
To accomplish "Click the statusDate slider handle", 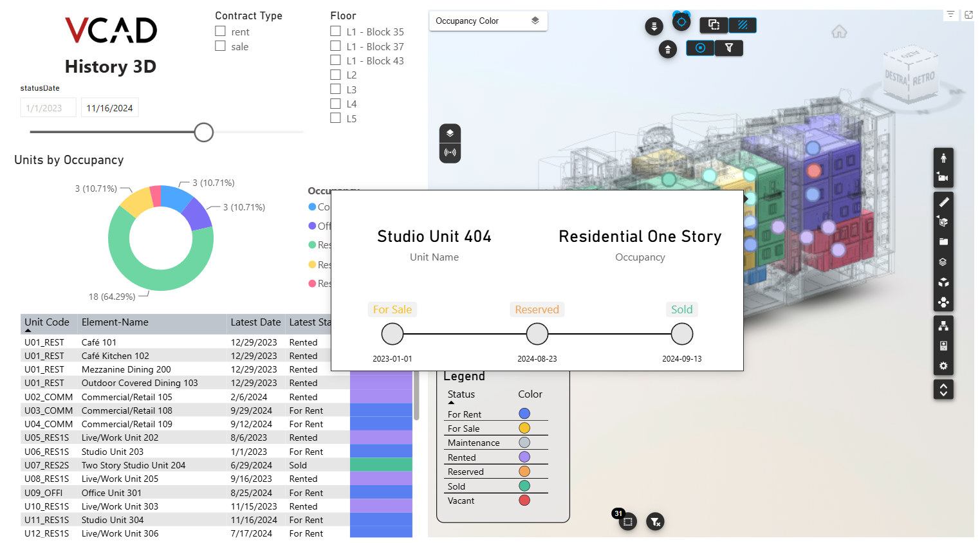I will click(204, 133).
